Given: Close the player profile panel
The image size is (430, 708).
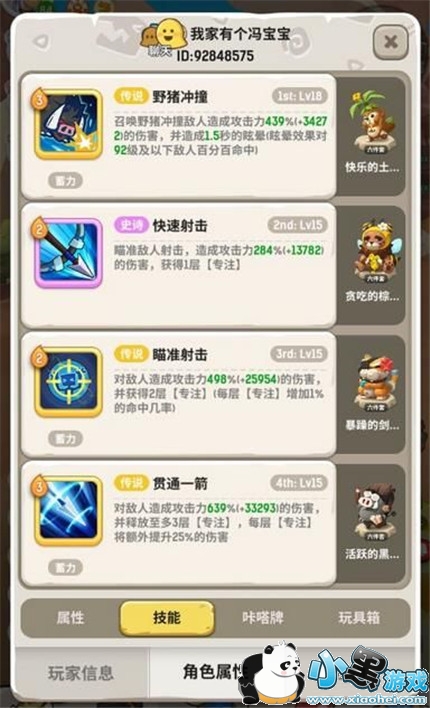Looking at the screenshot, I should (x=391, y=42).
